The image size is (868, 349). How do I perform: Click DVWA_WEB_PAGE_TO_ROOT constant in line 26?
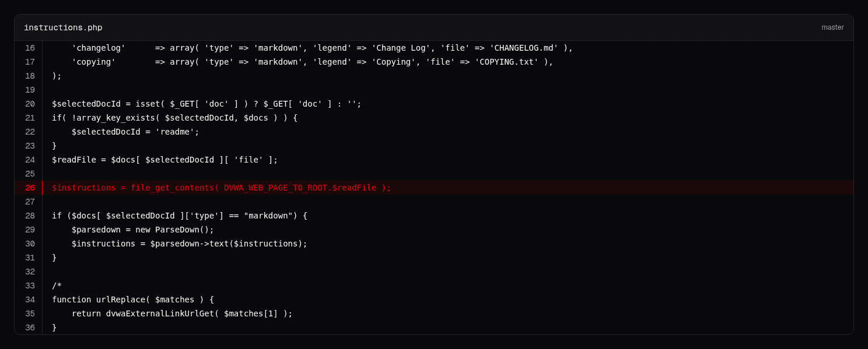(x=275, y=188)
